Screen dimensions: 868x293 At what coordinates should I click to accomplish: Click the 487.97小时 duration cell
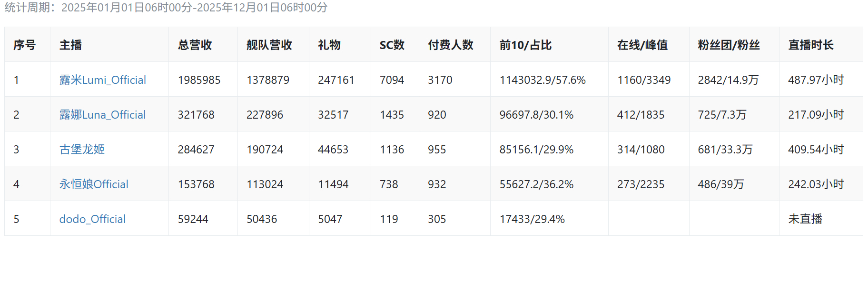click(x=816, y=80)
